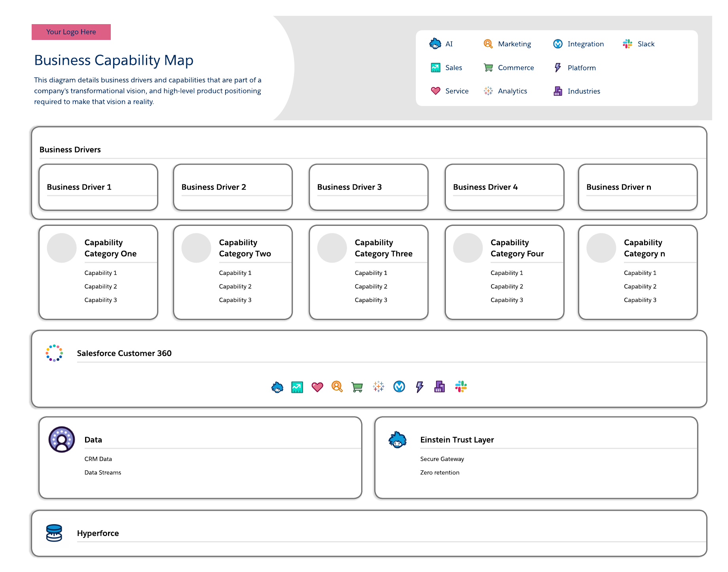Click the Your Logo Here badge
The image size is (728, 572).
[71, 32]
